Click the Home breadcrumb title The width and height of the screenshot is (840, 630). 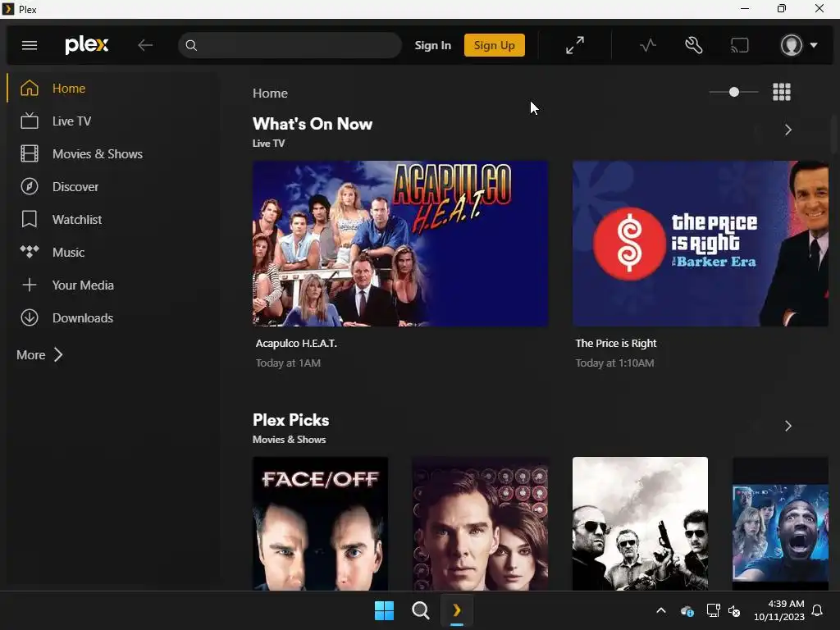270,94
